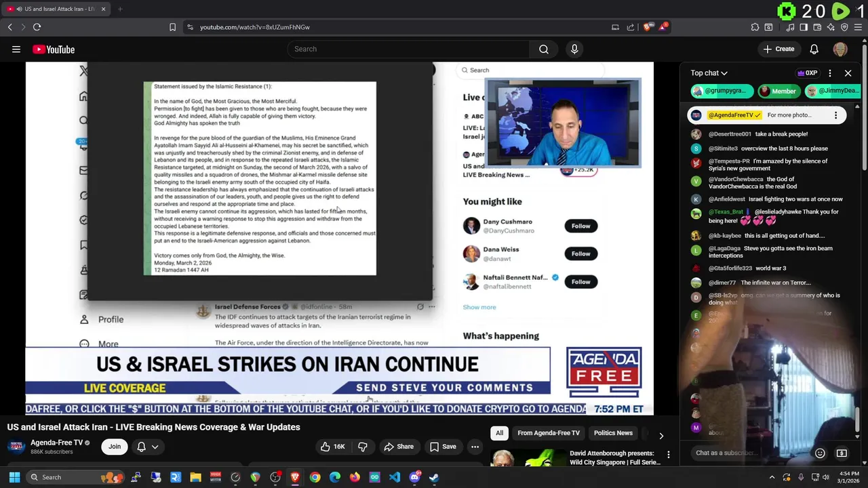Open the emoji picker in chat
Viewport: 868px width, 488px height.
click(x=820, y=453)
